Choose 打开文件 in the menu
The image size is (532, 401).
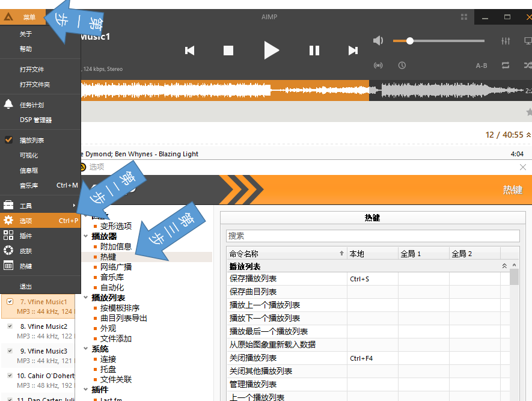pyautogui.click(x=31, y=69)
